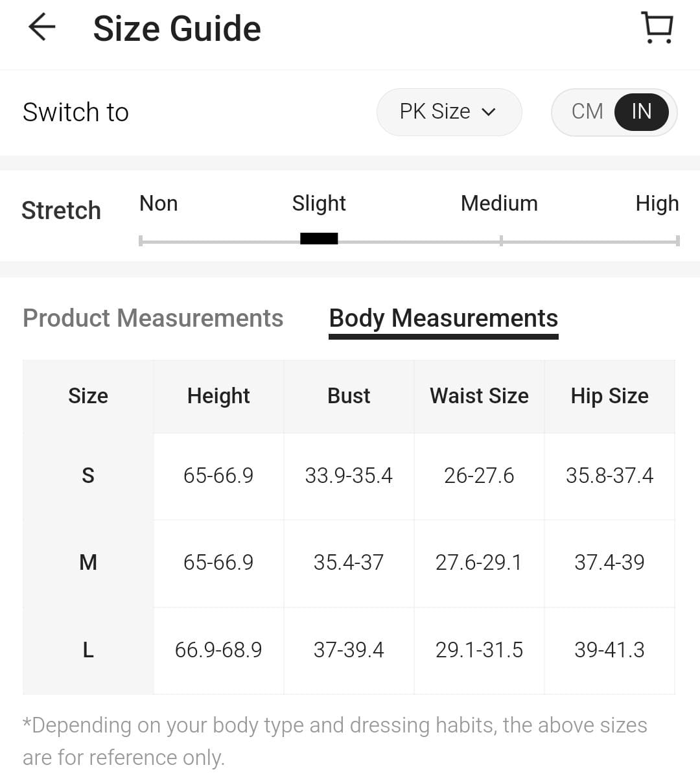
Task: Click the Size Guide title
Action: pos(177,29)
